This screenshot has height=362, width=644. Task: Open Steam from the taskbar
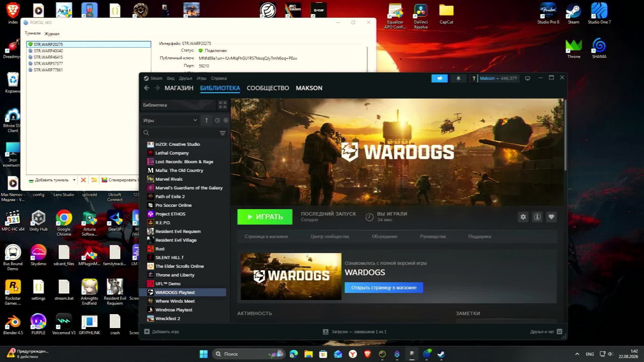(441, 354)
